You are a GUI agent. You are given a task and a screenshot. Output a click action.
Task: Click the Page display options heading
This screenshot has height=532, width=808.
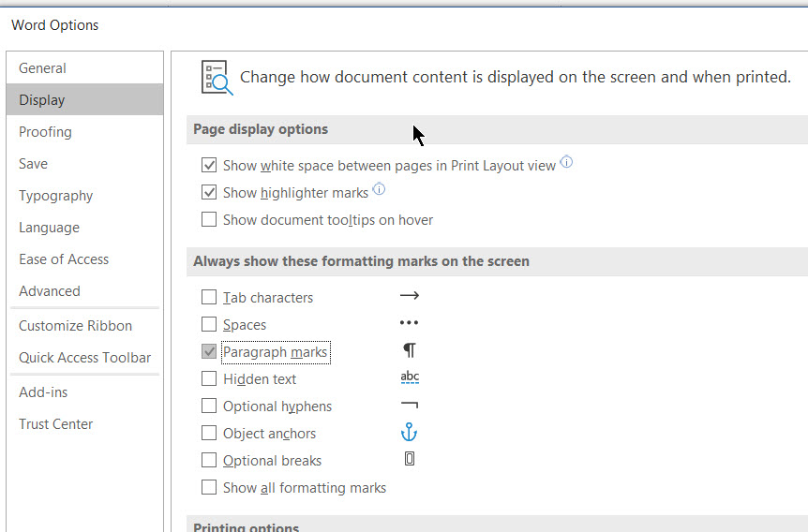click(261, 129)
